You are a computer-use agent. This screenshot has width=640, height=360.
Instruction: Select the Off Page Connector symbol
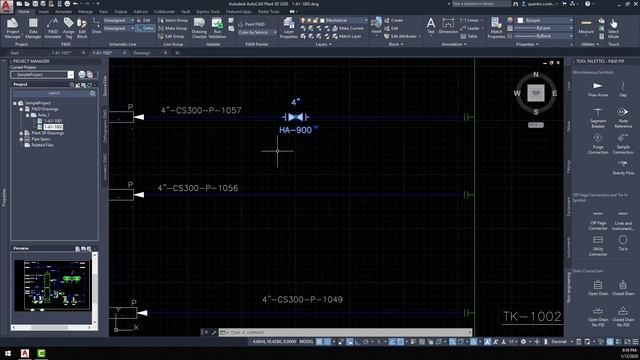598,220
